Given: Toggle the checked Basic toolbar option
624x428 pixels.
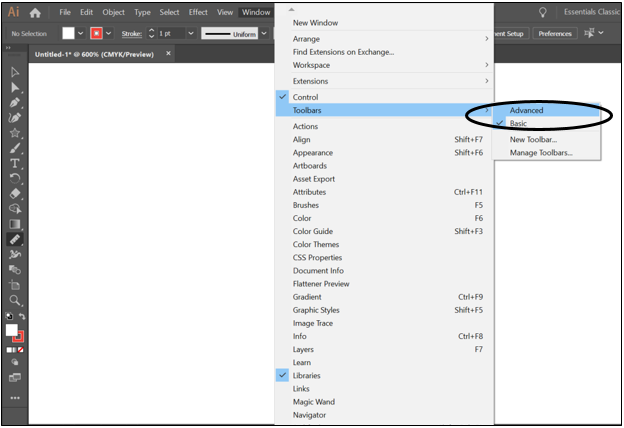Looking at the screenshot, I should [x=546, y=123].
